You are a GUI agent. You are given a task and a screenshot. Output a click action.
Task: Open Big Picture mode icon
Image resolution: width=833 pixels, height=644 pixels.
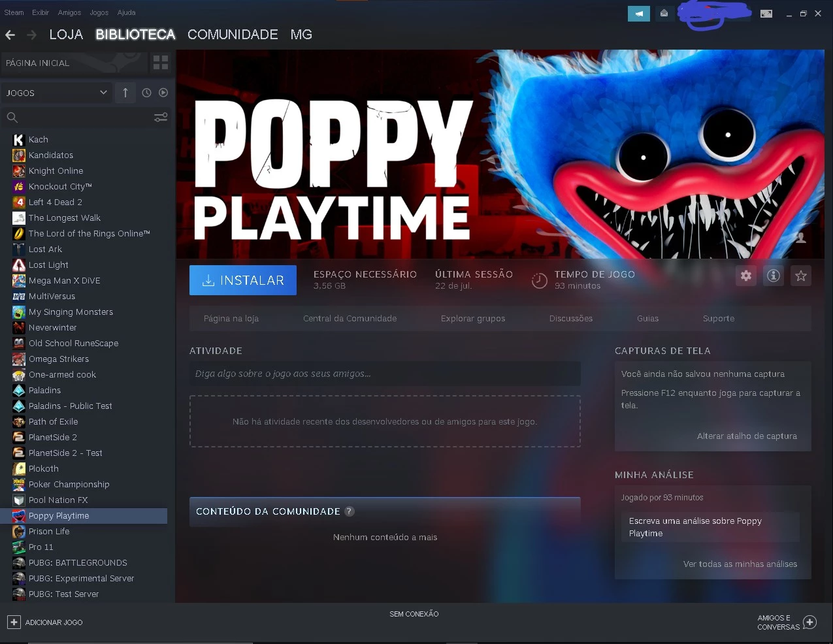(766, 14)
